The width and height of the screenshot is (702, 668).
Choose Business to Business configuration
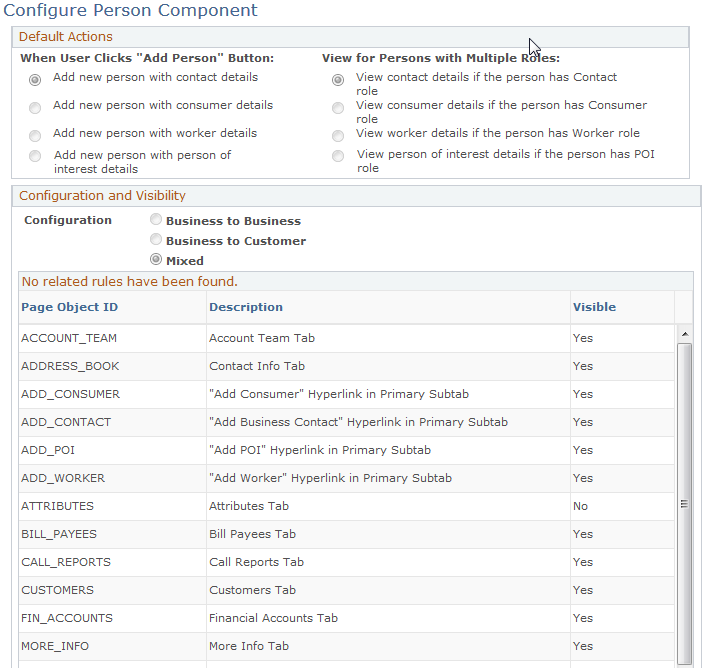[156, 219]
